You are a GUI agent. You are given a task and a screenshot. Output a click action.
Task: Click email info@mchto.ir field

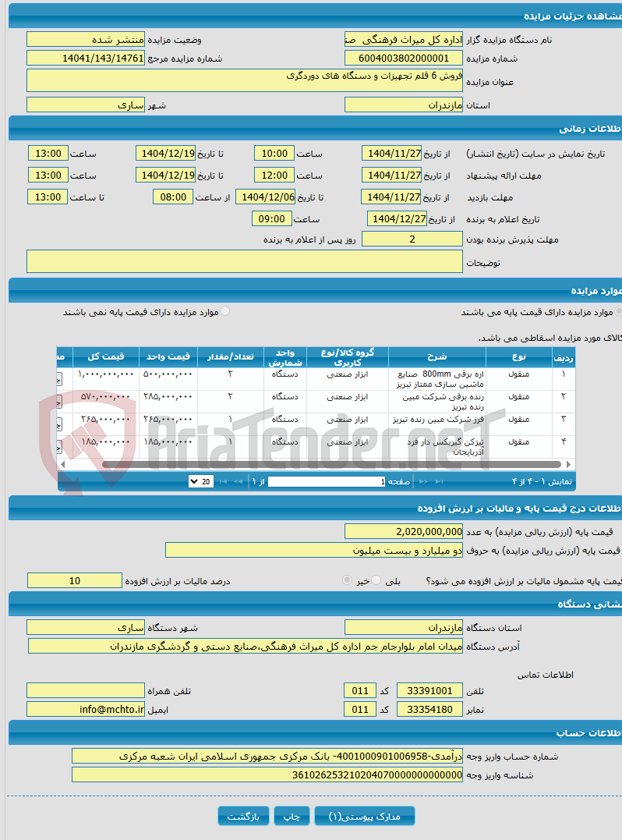86,709
